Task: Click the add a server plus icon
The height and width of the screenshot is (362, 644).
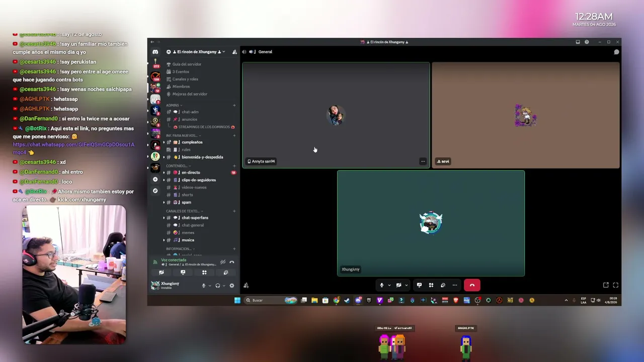Action: 155,179
